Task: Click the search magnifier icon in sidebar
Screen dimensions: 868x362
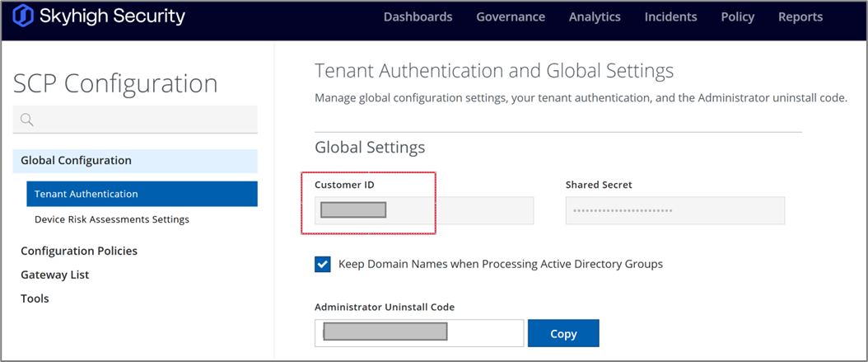Action: (26, 120)
